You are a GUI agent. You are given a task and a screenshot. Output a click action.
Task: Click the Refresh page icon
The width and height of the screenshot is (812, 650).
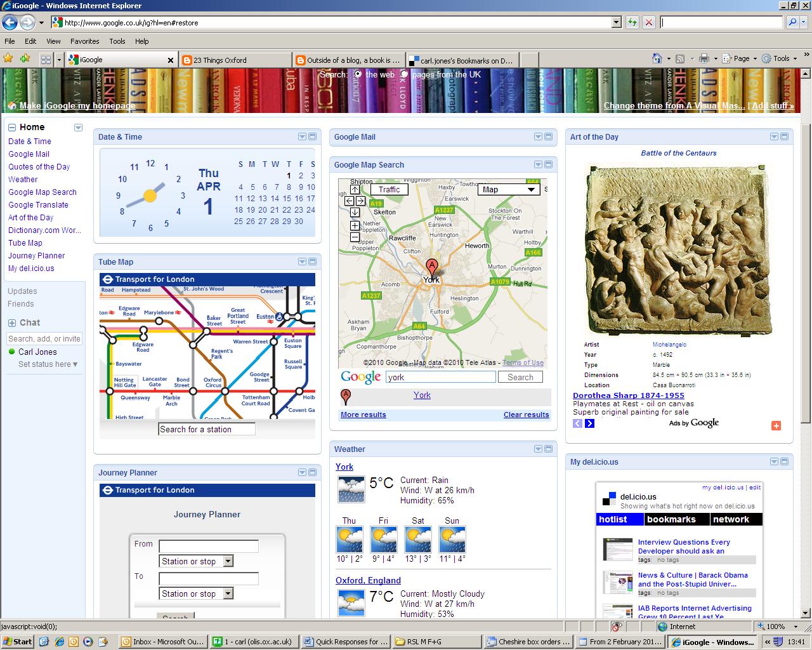pyautogui.click(x=632, y=22)
